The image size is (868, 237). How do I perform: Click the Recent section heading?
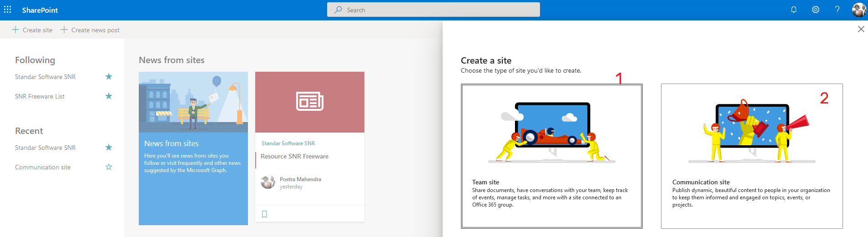point(29,131)
